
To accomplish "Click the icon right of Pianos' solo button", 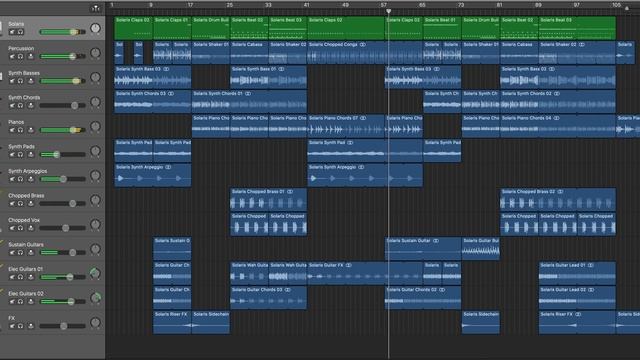I will (31, 130).
